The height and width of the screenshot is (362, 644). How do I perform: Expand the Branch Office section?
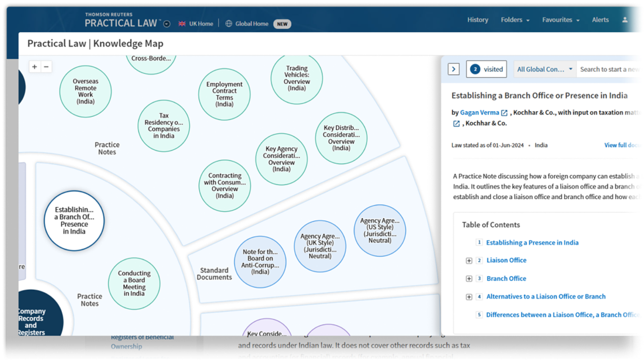coord(469,279)
